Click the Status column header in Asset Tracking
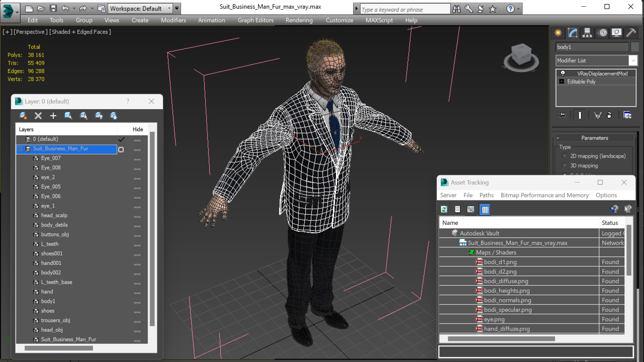 611,223
